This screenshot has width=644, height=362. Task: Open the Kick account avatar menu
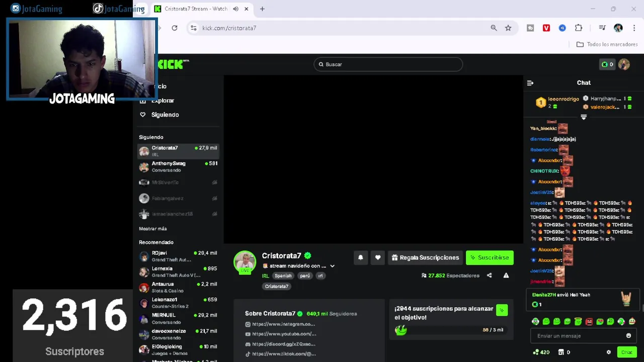[x=624, y=64]
